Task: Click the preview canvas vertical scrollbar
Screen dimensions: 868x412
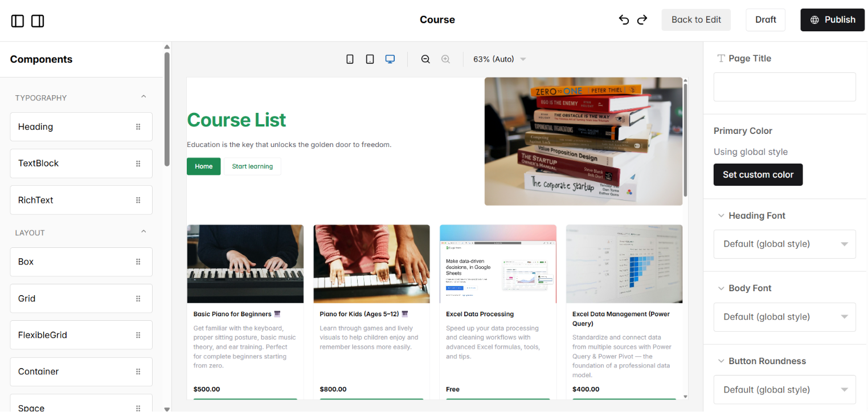Action: point(685,140)
